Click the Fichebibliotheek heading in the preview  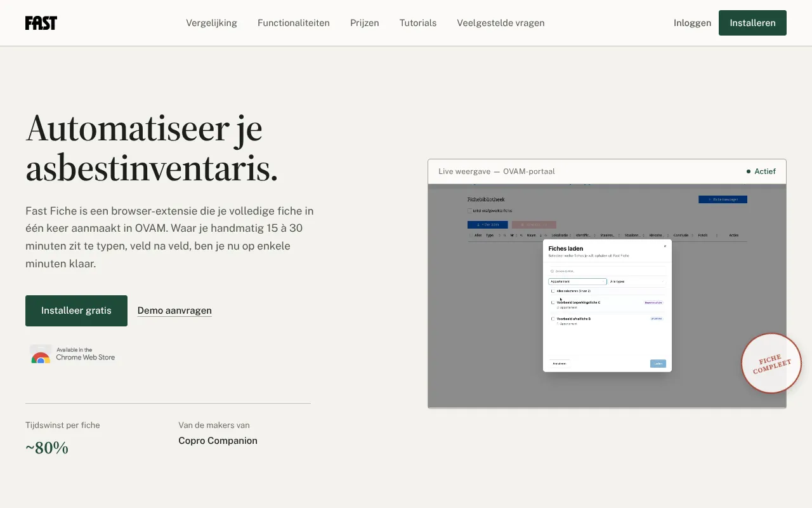click(486, 199)
